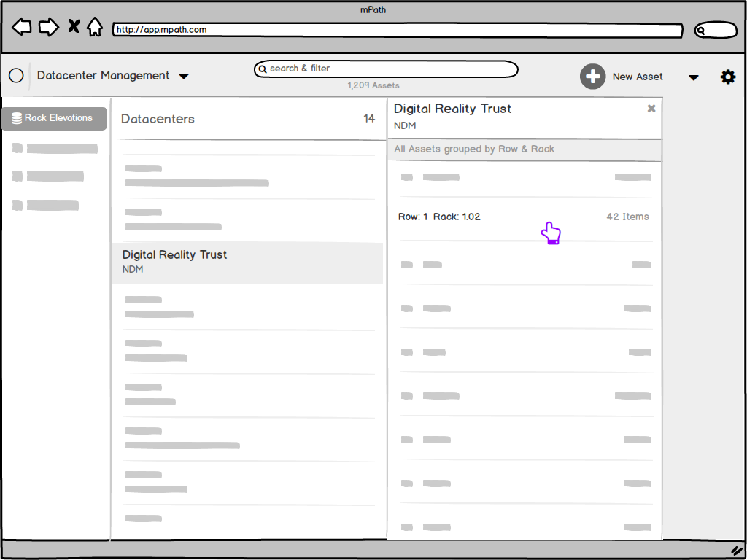Click the 1,209 Assets count indicator

point(373,85)
